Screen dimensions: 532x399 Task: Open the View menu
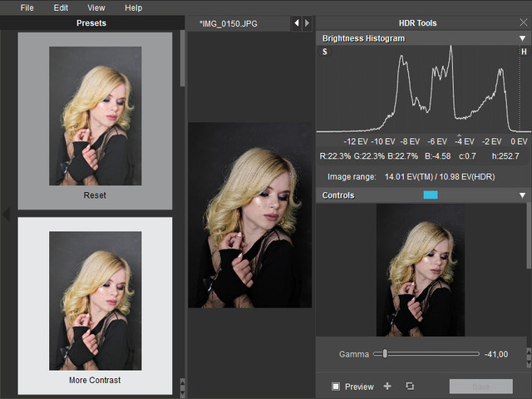click(x=96, y=7)
